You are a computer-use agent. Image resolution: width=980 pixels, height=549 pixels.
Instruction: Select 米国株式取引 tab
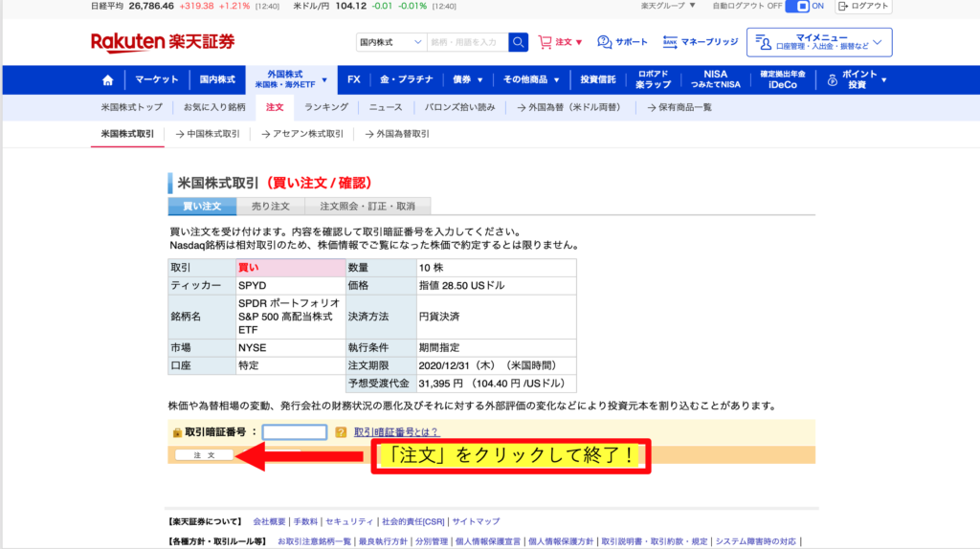[127, 134]
